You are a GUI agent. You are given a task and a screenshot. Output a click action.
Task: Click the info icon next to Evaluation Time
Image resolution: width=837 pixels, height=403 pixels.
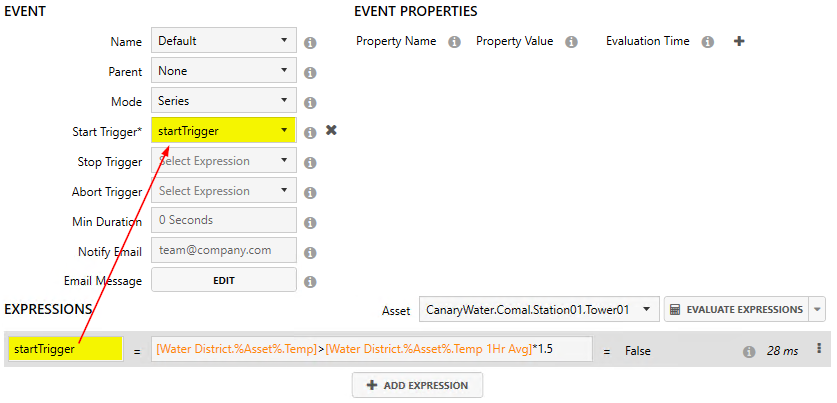708,42
